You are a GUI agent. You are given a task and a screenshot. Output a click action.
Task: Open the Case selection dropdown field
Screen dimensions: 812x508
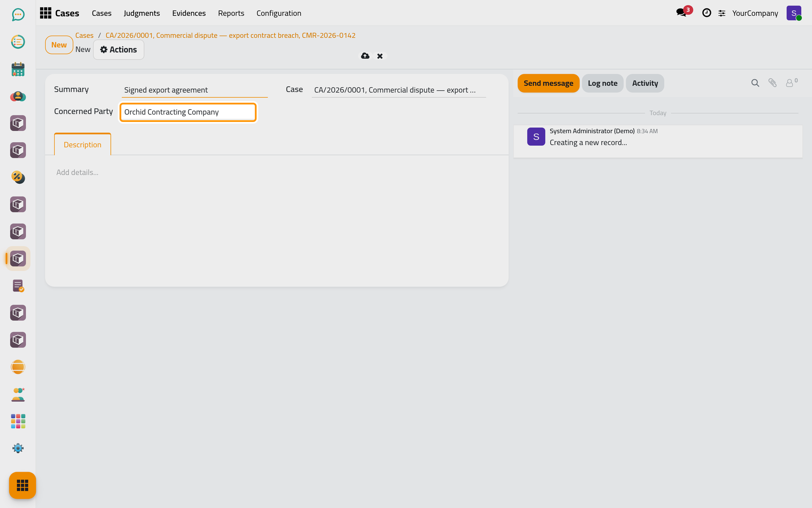tap(398, 90)
